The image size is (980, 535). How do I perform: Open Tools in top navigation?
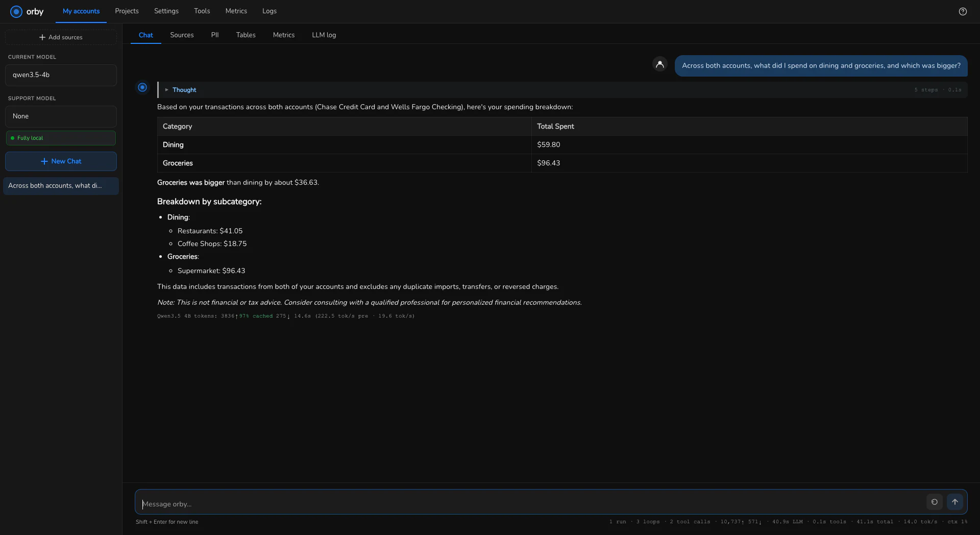tap(202, 11)
